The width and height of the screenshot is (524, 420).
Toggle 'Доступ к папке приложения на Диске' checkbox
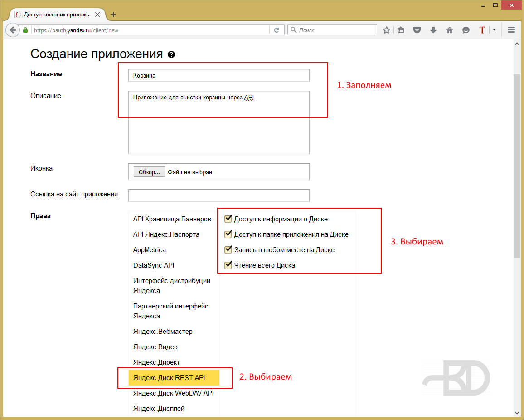tap(228, 234)
